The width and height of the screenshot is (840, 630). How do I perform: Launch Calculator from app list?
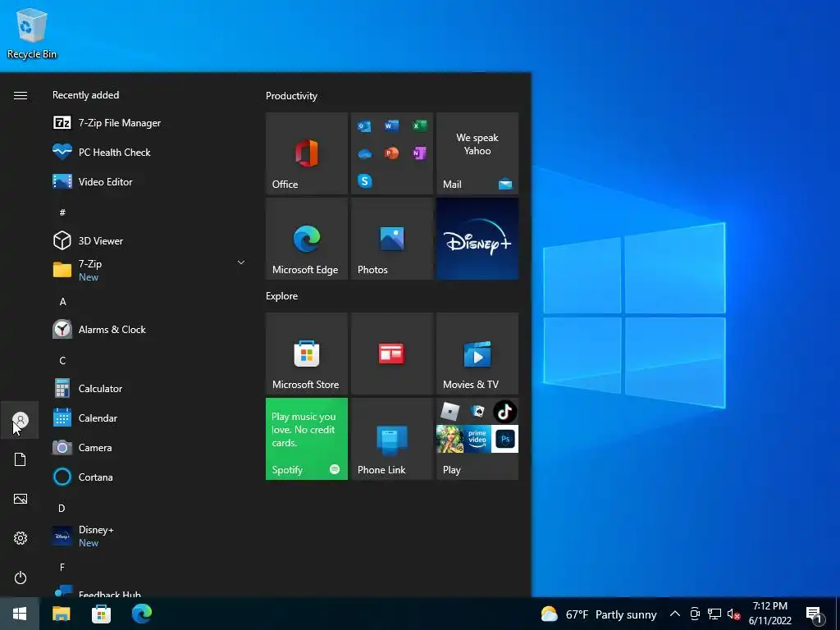pos(148,388)
